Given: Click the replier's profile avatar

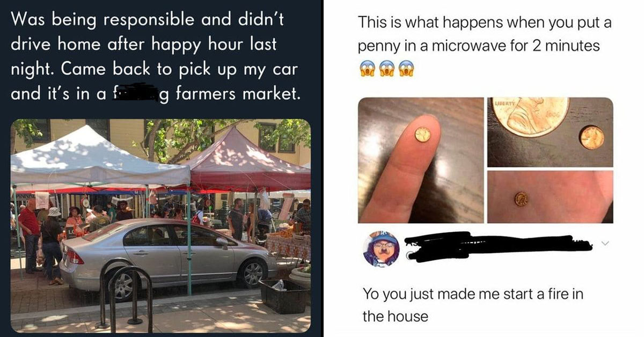Looking at the screenshot, I should (x=380, y=249).
